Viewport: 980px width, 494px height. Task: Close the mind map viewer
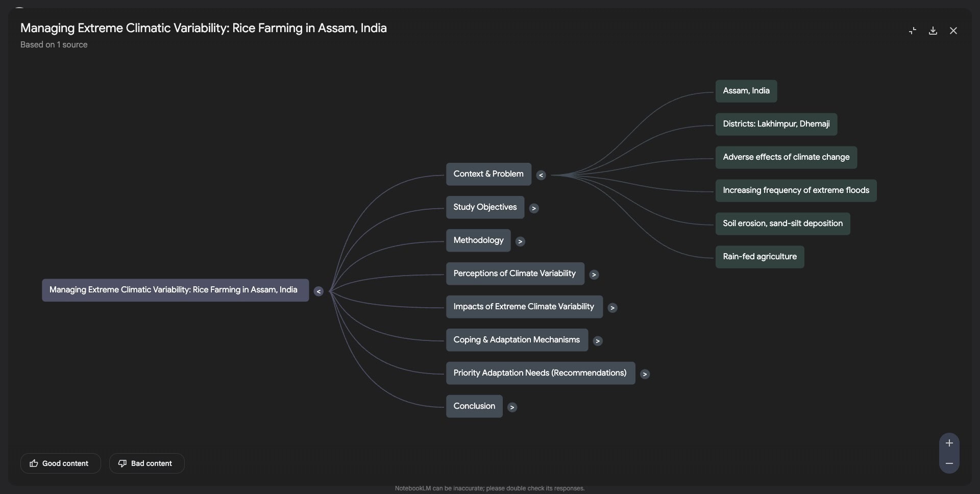(953, 31)
